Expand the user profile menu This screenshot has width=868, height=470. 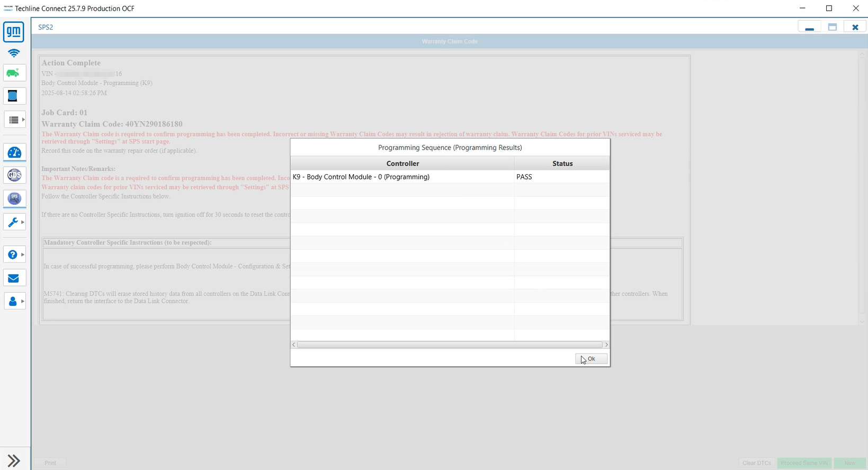click(14, 301)
